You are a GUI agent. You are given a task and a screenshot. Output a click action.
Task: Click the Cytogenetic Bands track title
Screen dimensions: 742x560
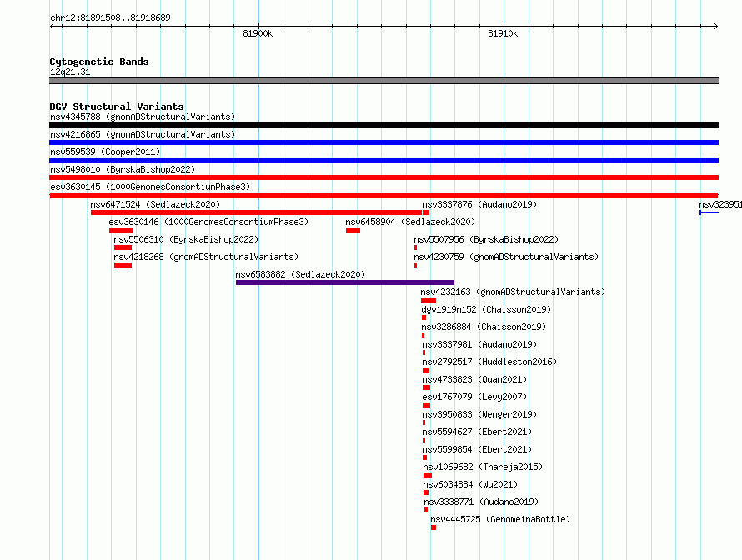click(99, 62)
